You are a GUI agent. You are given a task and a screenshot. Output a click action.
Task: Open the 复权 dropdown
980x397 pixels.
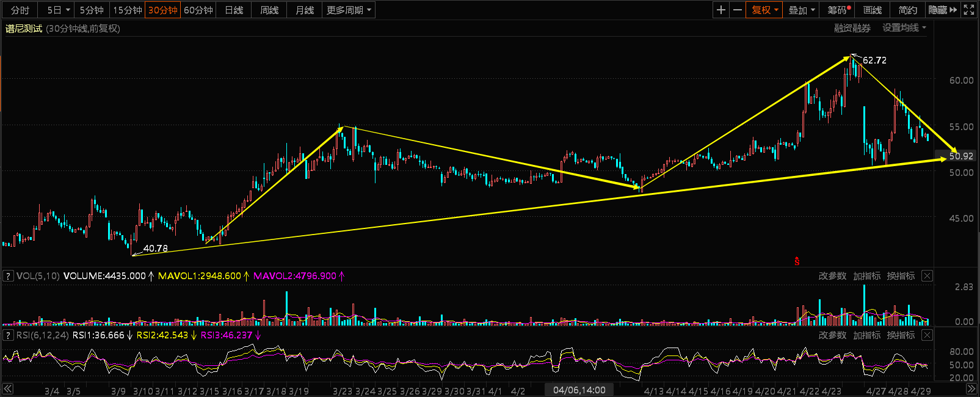coord(764,10)
